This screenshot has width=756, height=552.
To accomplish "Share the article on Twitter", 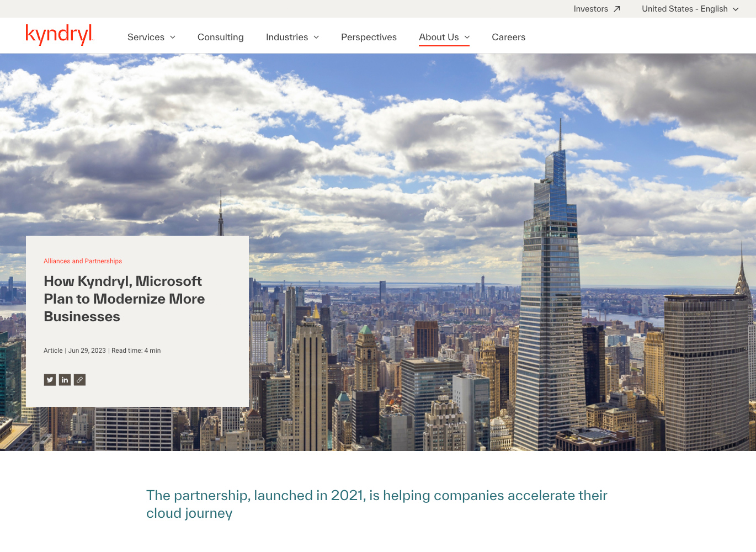I will pos(50,380).
